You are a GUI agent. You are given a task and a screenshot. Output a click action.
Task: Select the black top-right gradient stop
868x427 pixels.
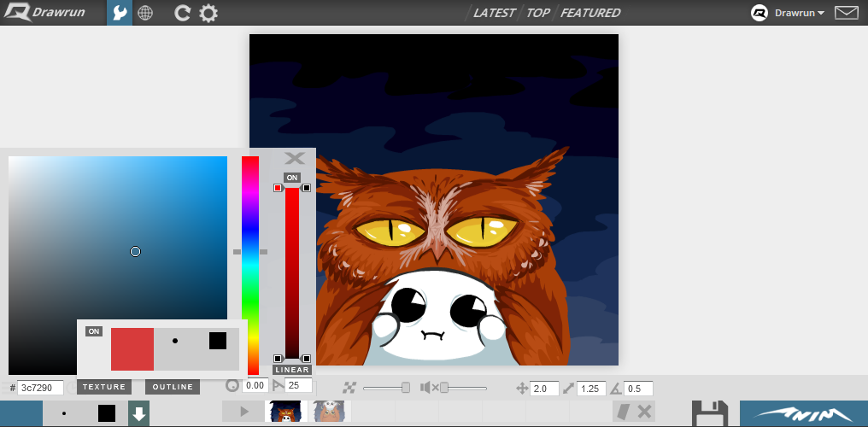tap(306, 188)
